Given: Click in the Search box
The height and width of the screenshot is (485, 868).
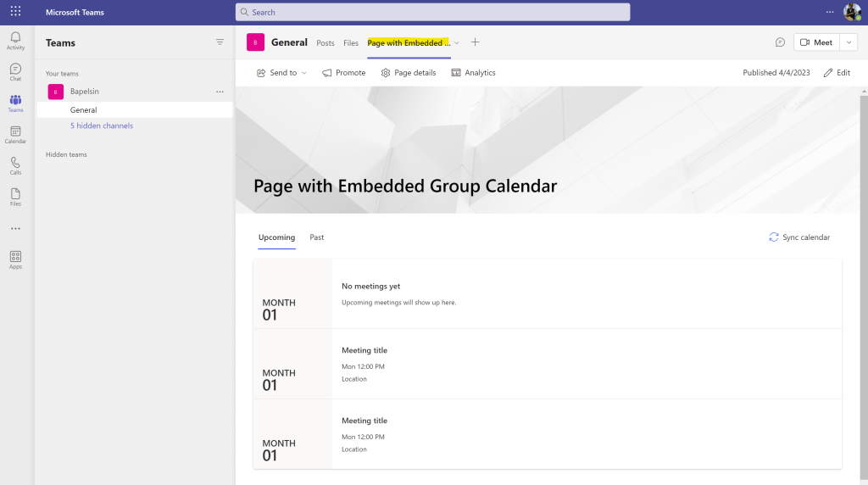Looking at the screenshot, I should click(432, 12).
